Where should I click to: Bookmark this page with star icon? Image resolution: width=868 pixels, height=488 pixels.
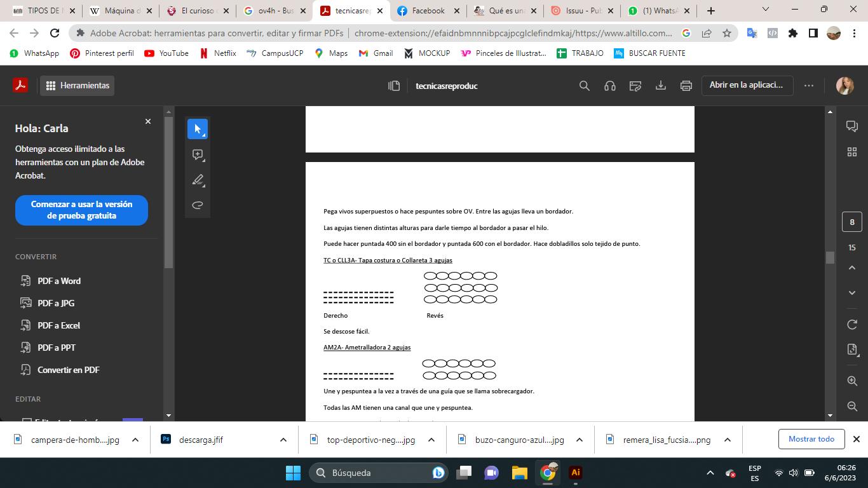727,33
